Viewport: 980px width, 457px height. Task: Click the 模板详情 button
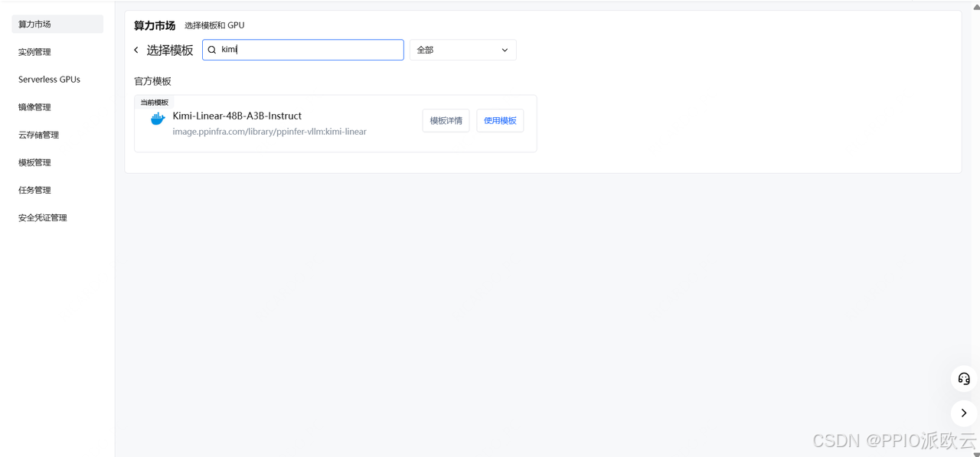coord(446,120)
